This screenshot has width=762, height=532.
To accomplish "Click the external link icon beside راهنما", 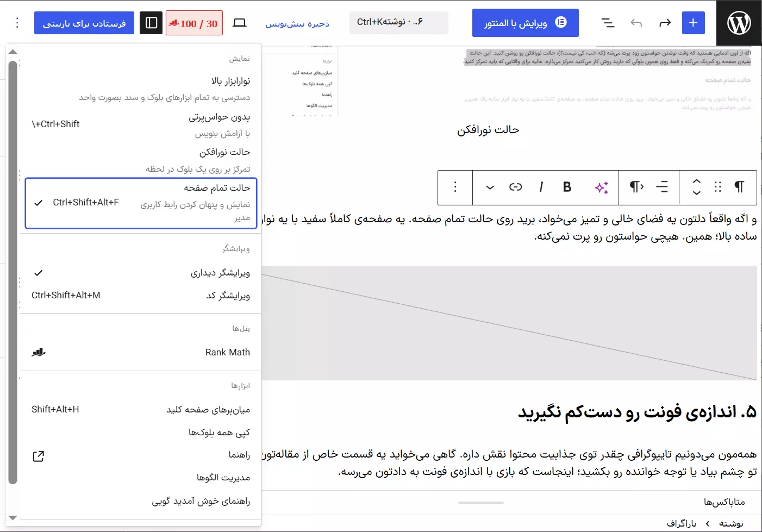I will click(x=38, y=456).
